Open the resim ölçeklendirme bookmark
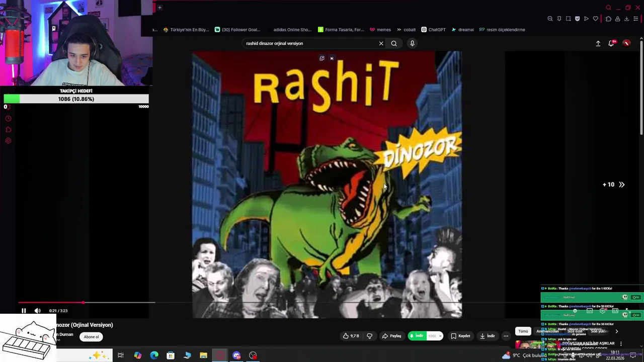 point(502,30)
